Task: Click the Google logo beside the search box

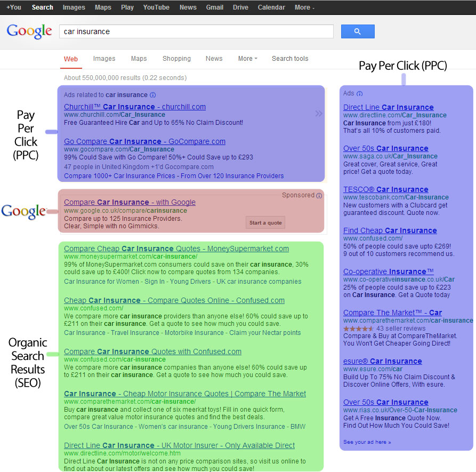Action: click(29, 31)
